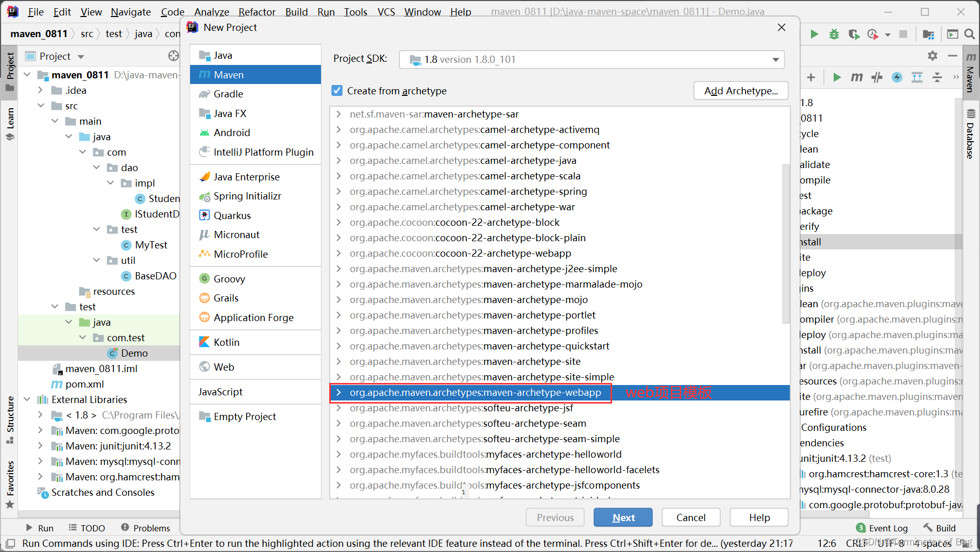
Task: Open the Database side tab
Action: (x=970, y=134)
